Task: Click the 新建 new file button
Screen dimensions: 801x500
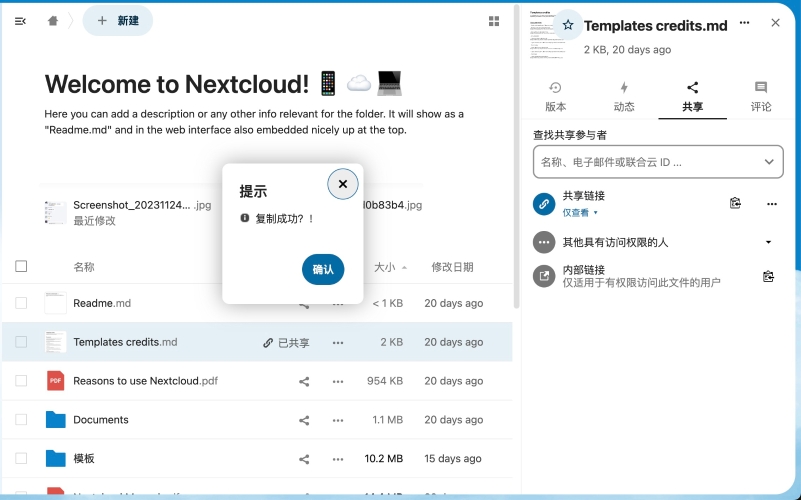Action: click(x=118, y=21)
